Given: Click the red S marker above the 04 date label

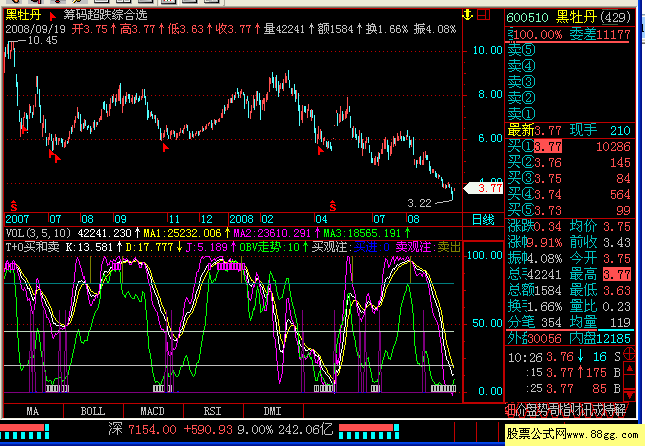Looking at the screenshot, I should pyautogui.click(x=333, y=205).
